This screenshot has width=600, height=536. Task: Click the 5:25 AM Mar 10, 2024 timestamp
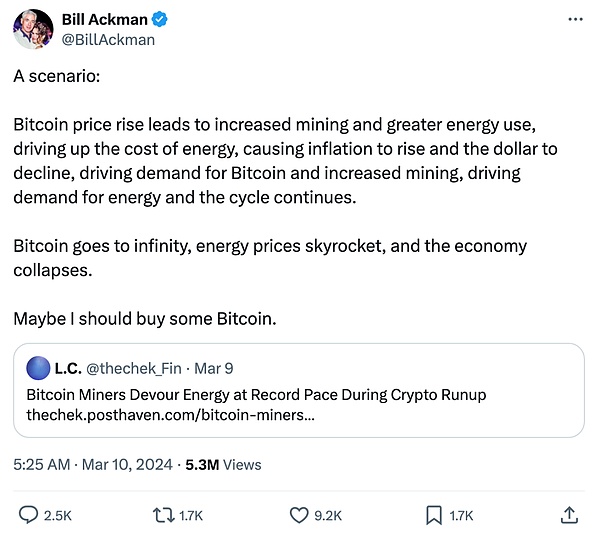coord(94,464)
